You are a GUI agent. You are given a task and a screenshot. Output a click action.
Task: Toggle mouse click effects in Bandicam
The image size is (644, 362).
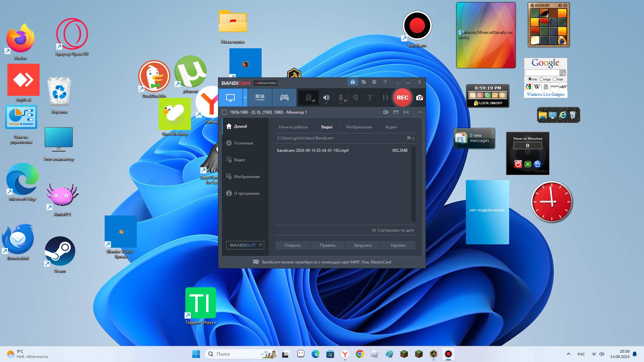(x=356, y=98)
